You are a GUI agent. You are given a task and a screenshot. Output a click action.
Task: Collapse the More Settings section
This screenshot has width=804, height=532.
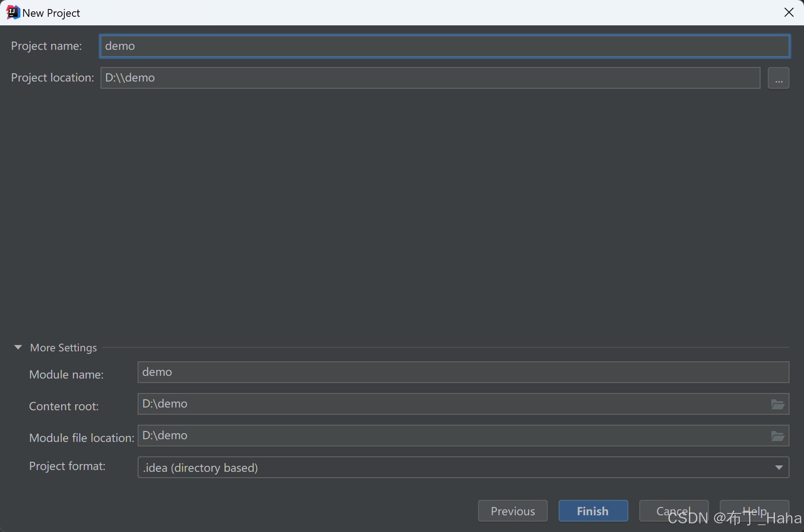pos(18,347)
